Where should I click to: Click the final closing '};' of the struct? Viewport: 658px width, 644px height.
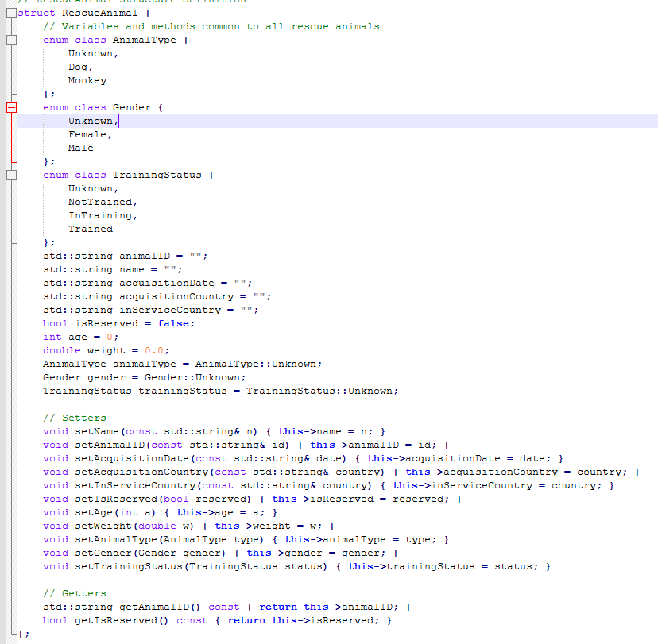tap(24, 634)
